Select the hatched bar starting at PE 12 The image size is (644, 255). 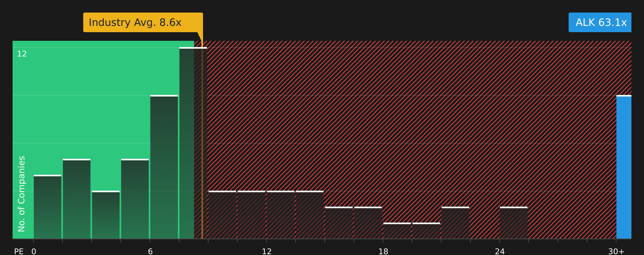pos(280,215)
